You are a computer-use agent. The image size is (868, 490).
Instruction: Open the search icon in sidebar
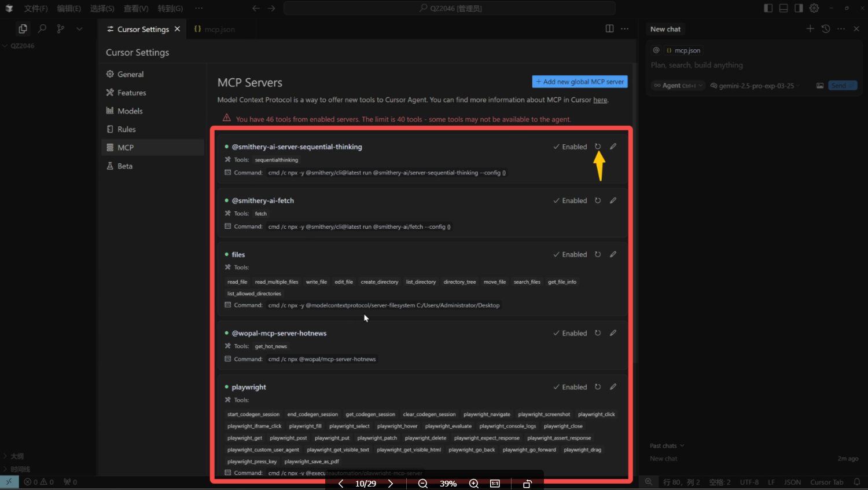[x=42, y=29]
